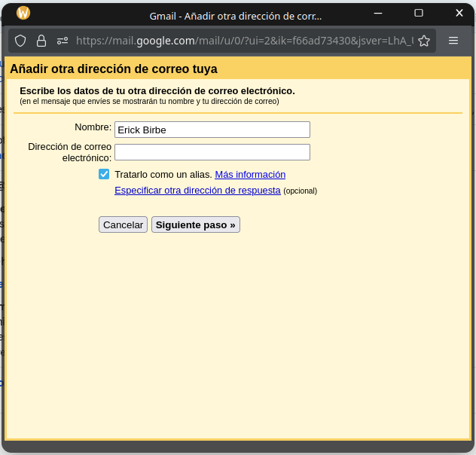Image resolution: width=476 pixels, height=455 pixels.
Task: Open the tracking protection shield icon
Action: click(x=20, y=41)
